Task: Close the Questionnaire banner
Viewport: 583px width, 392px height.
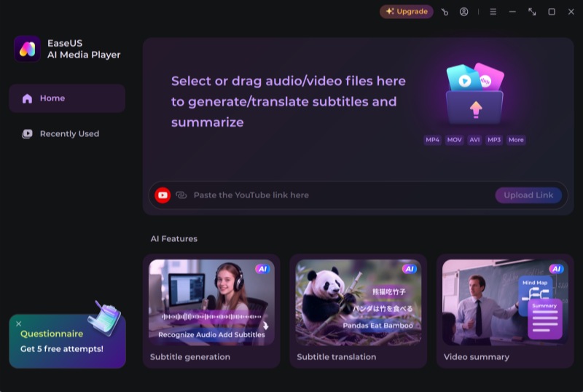Action: tap(19, 324)
